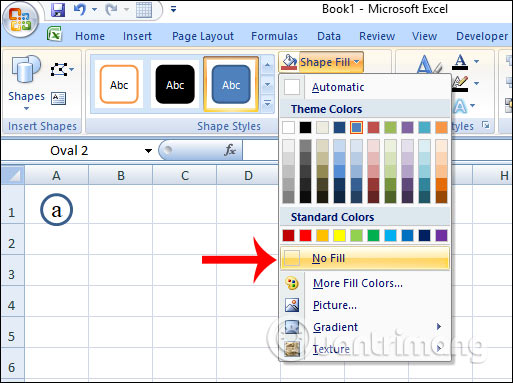Apply the black filled Abc shape style
This screenshot has height=383, width=513.
click(175, 85)
